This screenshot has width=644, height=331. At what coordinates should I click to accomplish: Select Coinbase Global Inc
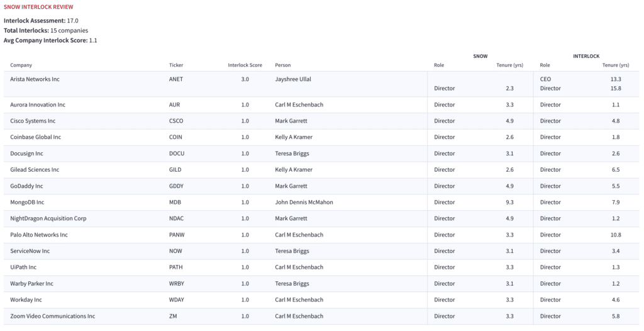click(35, 137)
